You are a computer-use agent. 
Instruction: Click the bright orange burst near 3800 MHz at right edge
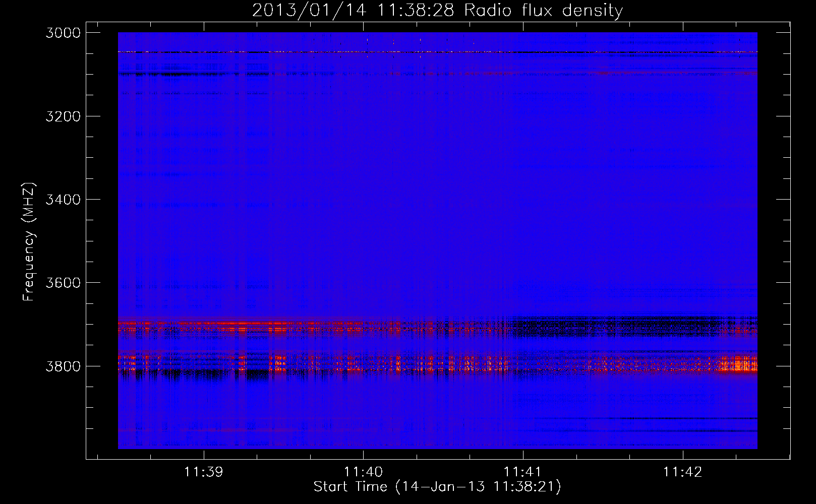pos(739,363)
